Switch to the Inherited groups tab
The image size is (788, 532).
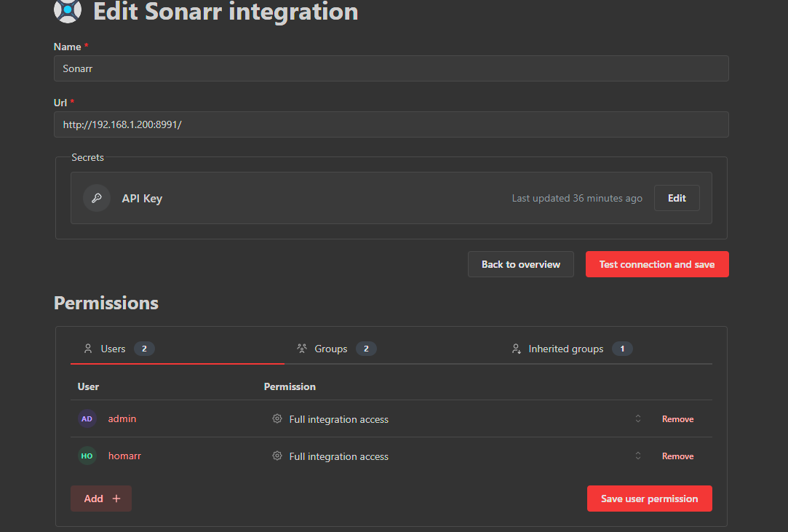click(x=605, y=349)
